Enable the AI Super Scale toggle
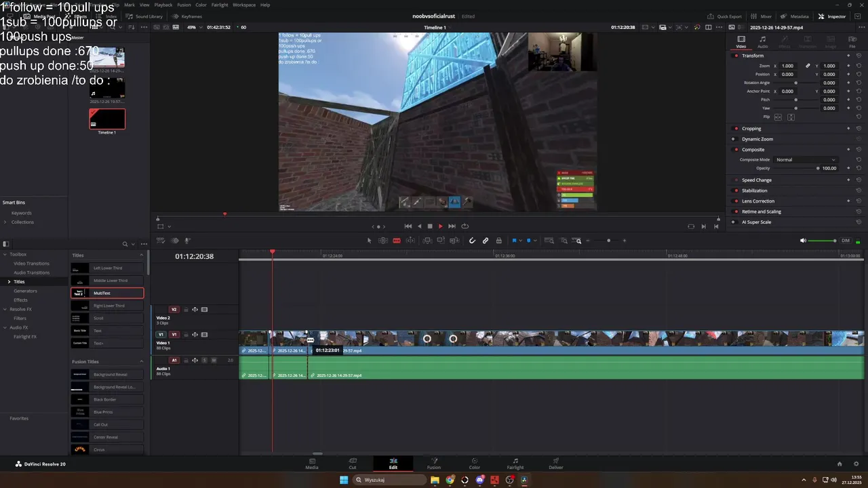Viewport: 868px width, 488px height. pyautogui.click(x=734, y=222)
